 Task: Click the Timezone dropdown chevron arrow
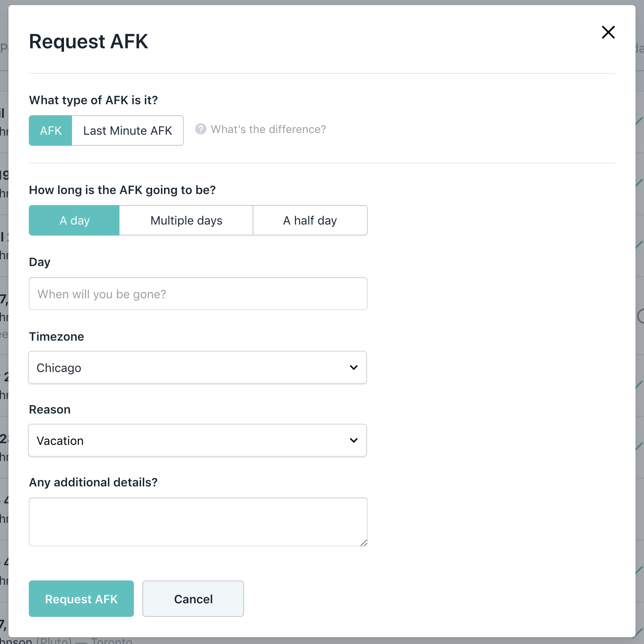point(353,367)
